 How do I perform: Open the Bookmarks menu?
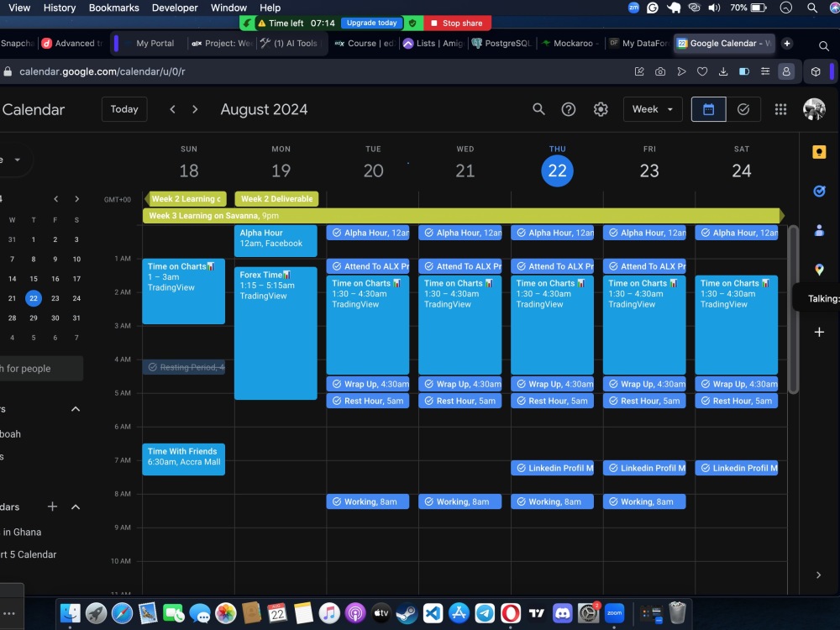point(113,8)
